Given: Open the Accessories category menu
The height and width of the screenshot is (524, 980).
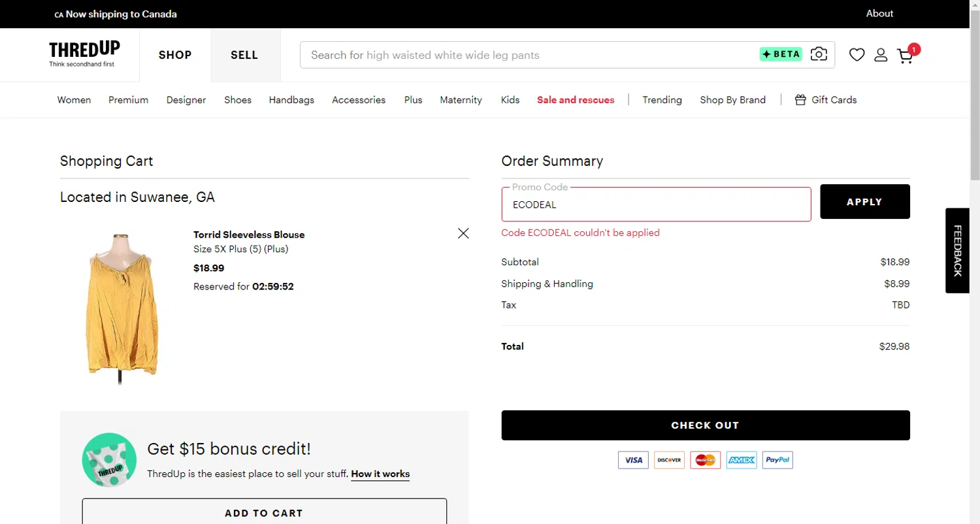Looking at the screenshot, I should click(359, 100).
